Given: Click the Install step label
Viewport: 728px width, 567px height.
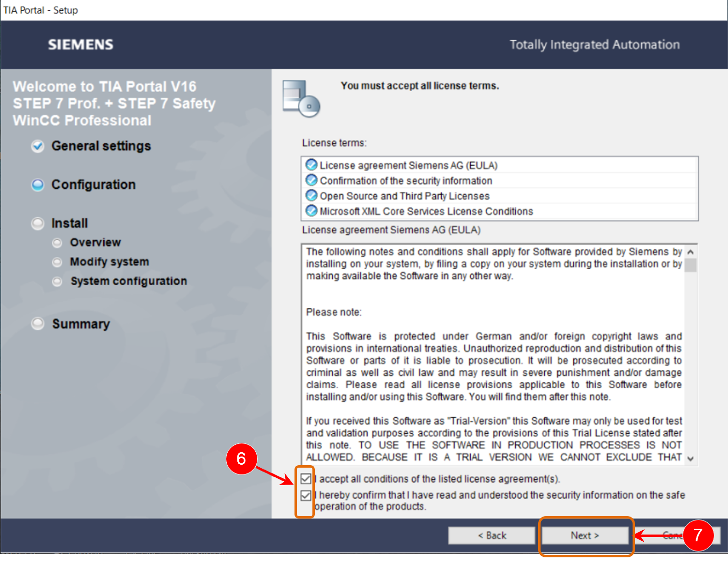Looking at the screenshot, I should (x=70, y=223).
